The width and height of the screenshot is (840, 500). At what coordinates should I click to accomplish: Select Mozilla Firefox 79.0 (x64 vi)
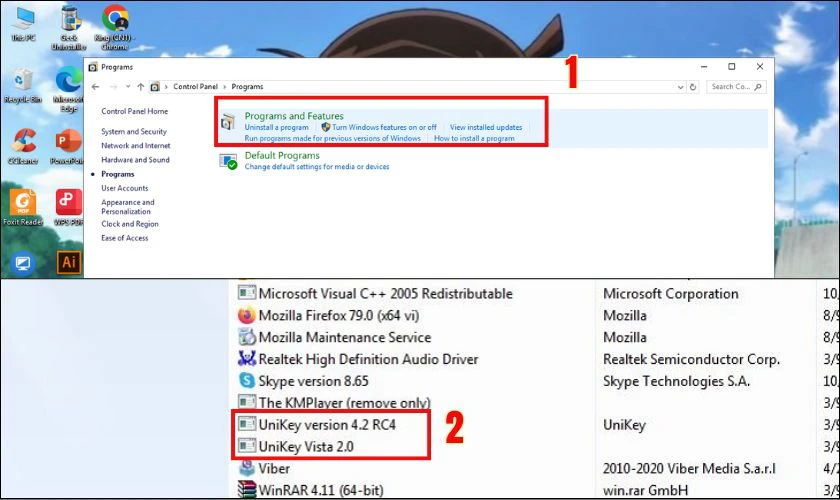(x=339, y=316)
